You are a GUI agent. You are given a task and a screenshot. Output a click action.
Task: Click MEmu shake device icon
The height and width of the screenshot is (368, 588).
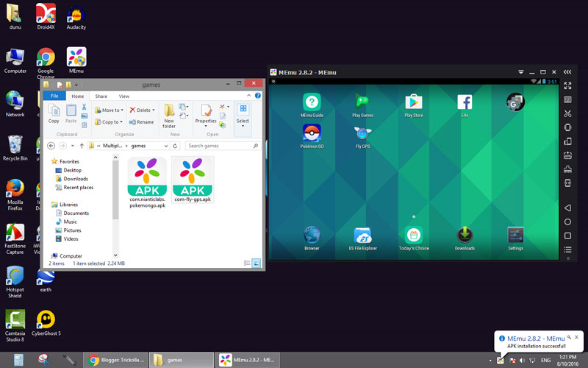567,127
